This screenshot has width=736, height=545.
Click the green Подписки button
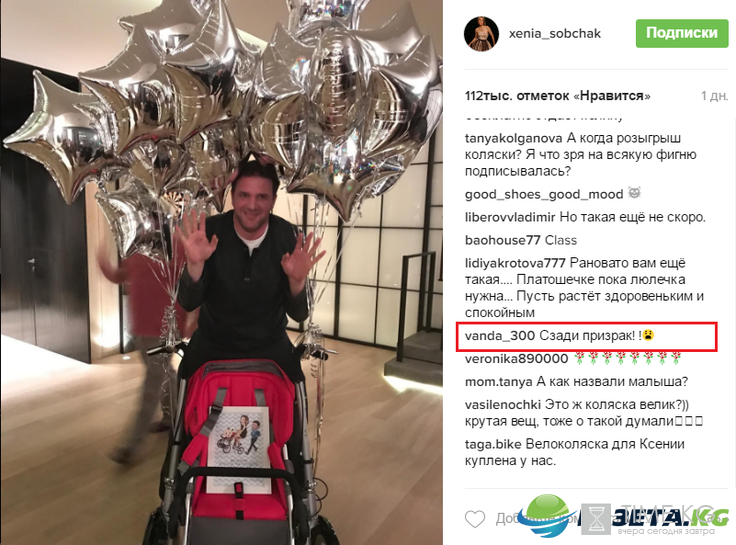click(x=682, y=33)
